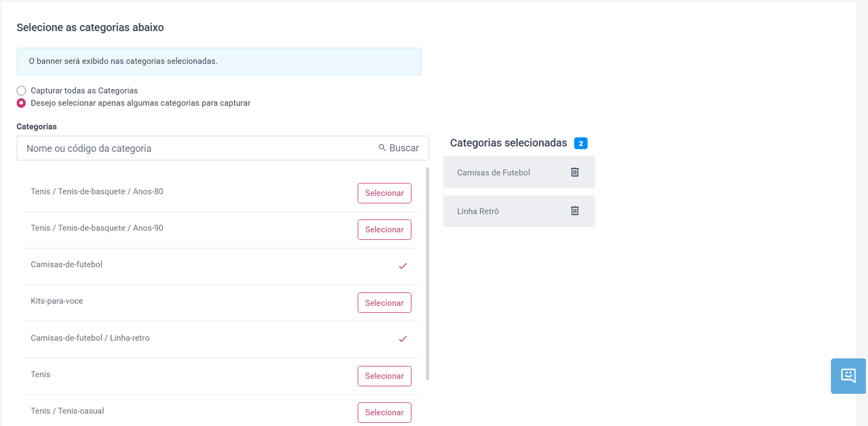Select the Anos-80 basketball sneakers category
The height and width of the screenshot is (426, 868).
pyautogui.click(x=385, y=193)
